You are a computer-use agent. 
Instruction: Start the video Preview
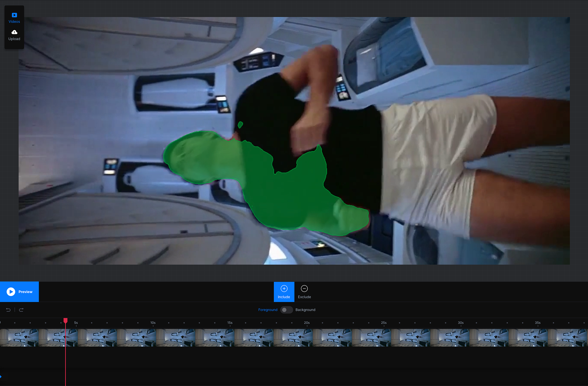pos(19,292)
